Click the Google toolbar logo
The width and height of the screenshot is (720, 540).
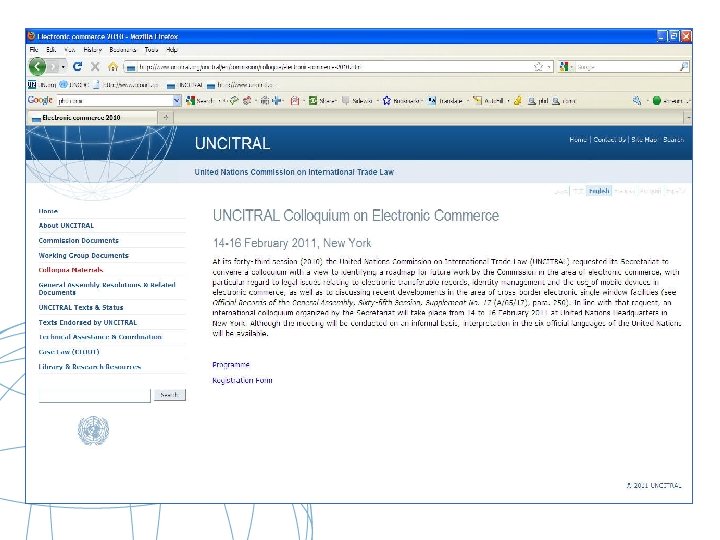[x=40, y=100]
